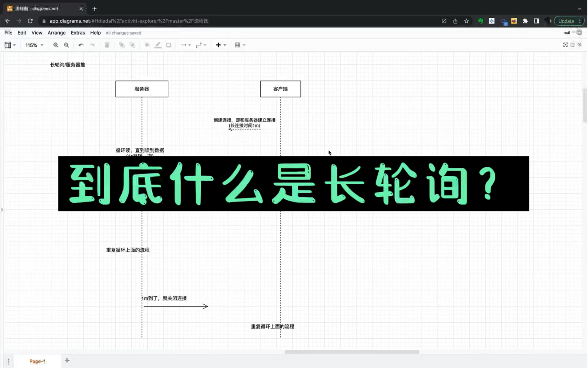The height and width of the screenshot is (368, 588).
Task: Bookmark this page with star icon
Action: point(467,21)
